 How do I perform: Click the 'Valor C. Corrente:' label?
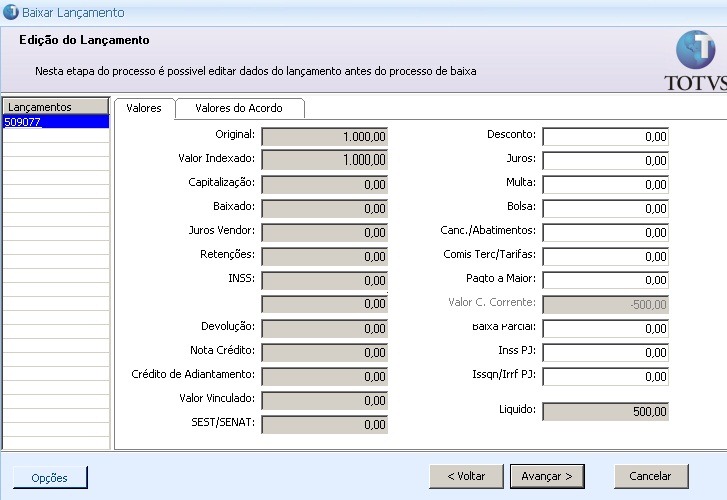(492, 302)
